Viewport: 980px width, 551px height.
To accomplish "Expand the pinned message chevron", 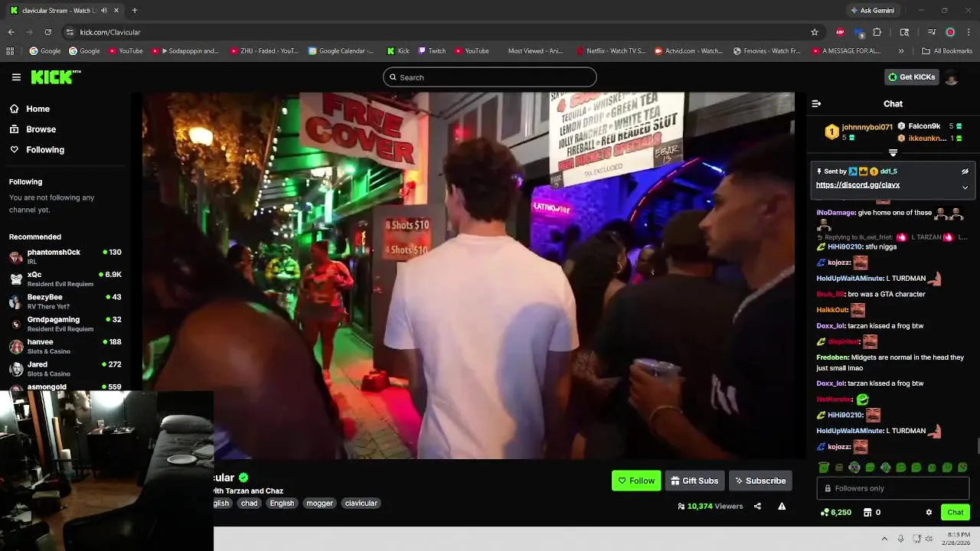I will [965, 187].
